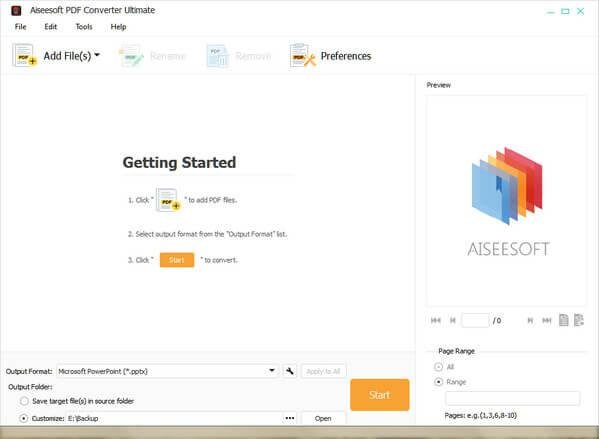
Task: Go to previous page in preview
Action: [453, 320]
